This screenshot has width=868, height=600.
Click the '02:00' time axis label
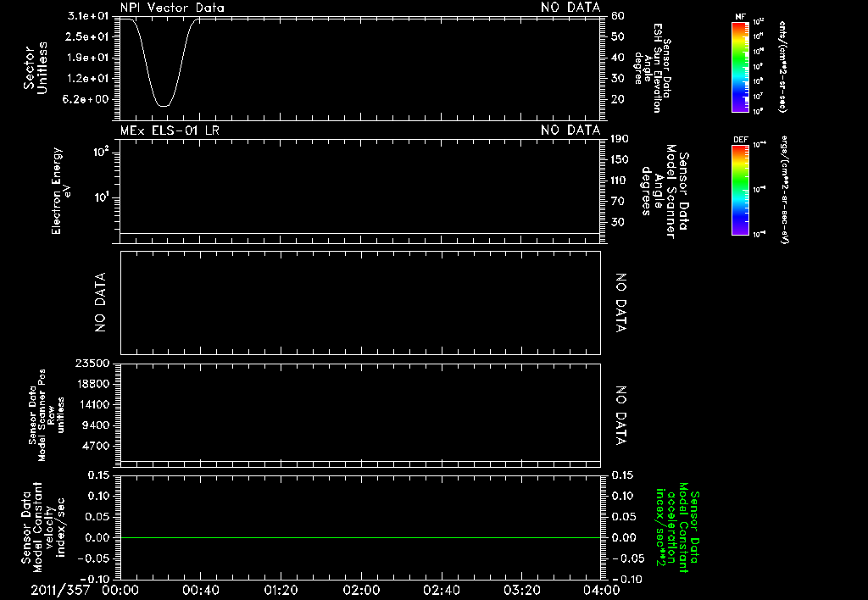[x=361, y=590]
